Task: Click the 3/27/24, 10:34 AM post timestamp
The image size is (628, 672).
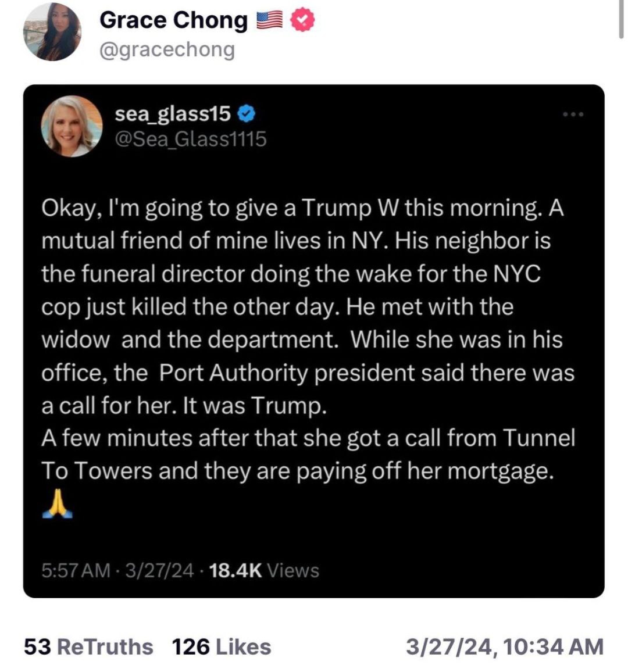Action: (x=505, y=647)
